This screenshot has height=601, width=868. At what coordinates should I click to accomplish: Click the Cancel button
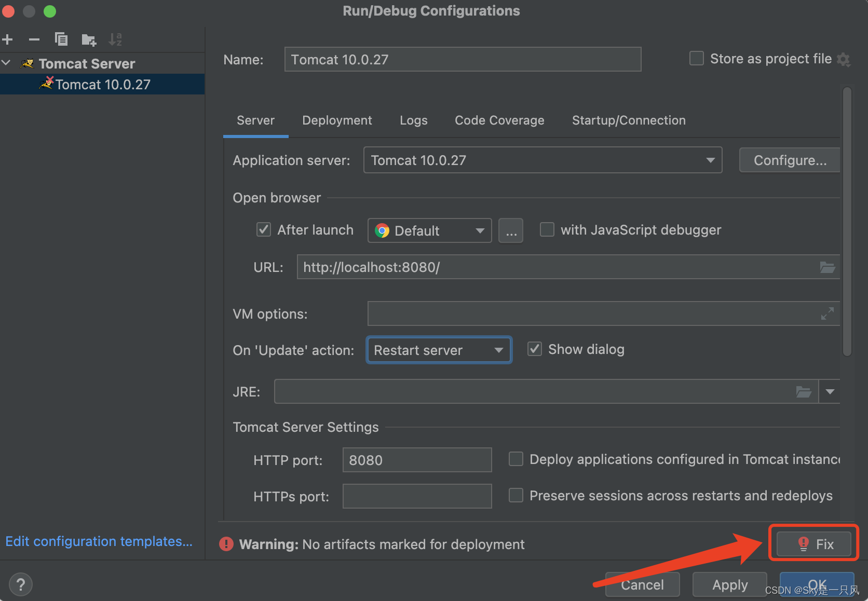(643, 584)
